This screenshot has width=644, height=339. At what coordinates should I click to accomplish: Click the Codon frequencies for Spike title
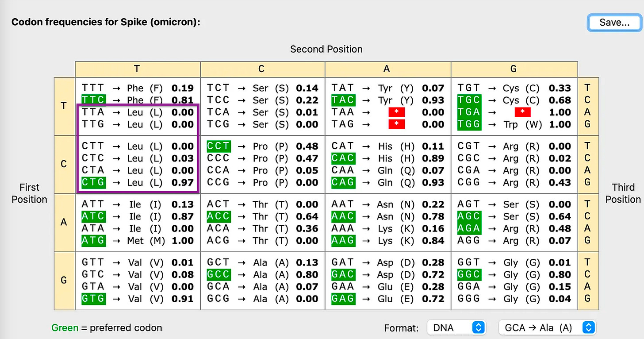(106, 22)
